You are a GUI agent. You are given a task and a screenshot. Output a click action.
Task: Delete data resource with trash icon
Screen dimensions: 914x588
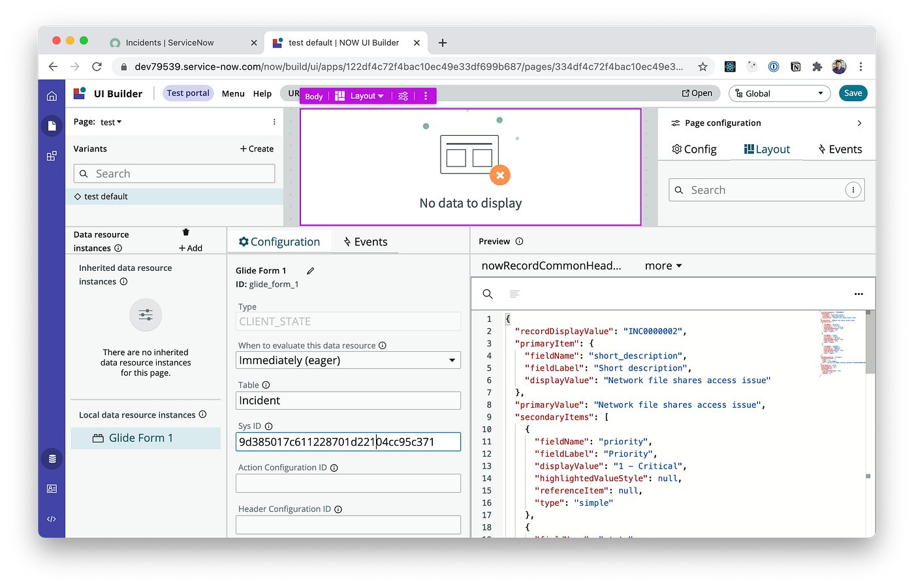pos(186,232)
